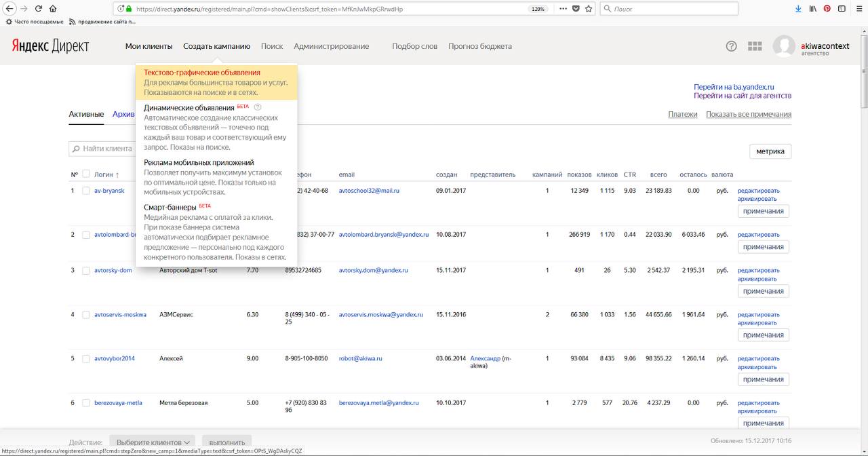Image resolution: width=868 pixels, height=456 pixels.
Task: Switch to the 'Активные' tab
Action: 86,114
